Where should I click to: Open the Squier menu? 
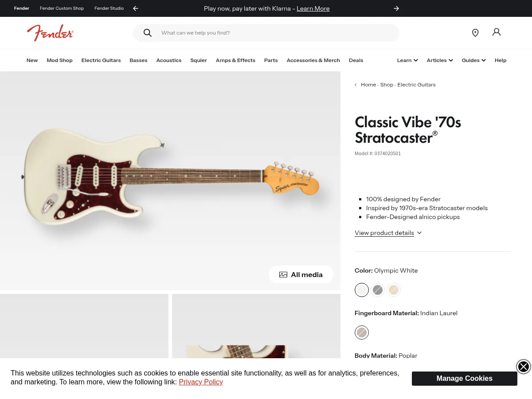(199, 60)
